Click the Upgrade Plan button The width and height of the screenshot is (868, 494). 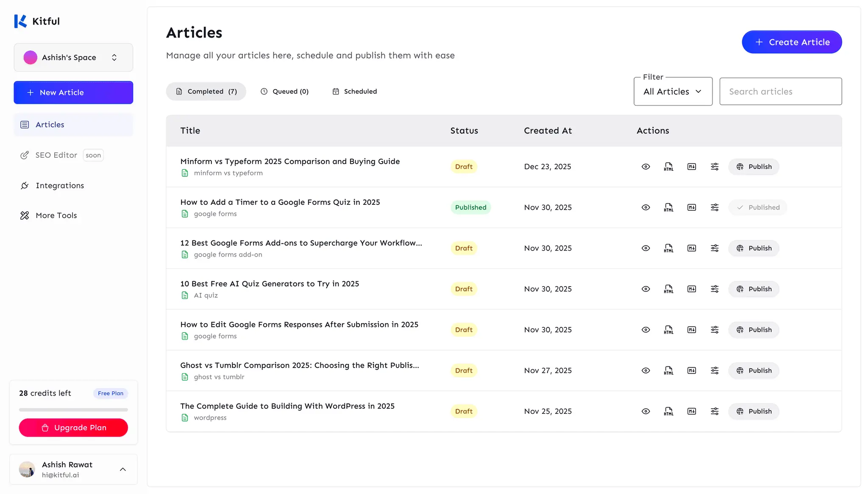pyautogui.click(x=73, y=427)
